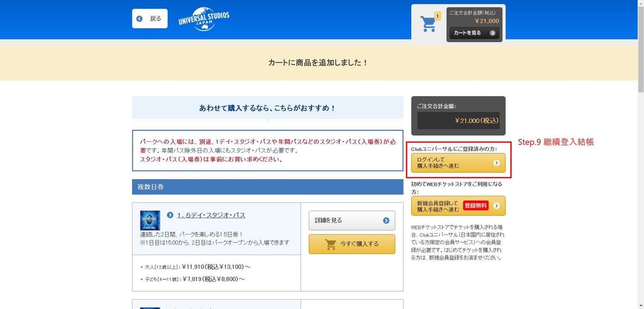Click blue arrow icon beside 1.5デイ・スタジオ・パス
The width and height of the screenshot is (644, 309).
(x=170, y=215)
